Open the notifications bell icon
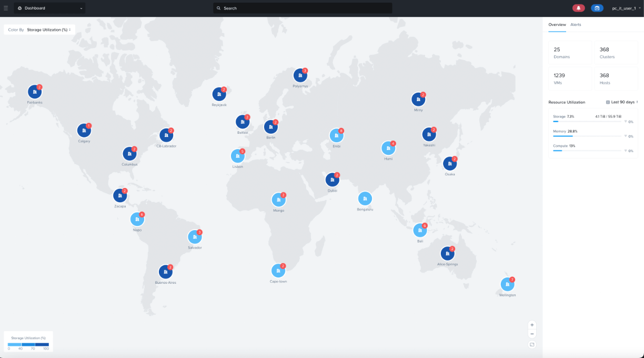This screenshot has height=358, width=644. pos(579,8)
